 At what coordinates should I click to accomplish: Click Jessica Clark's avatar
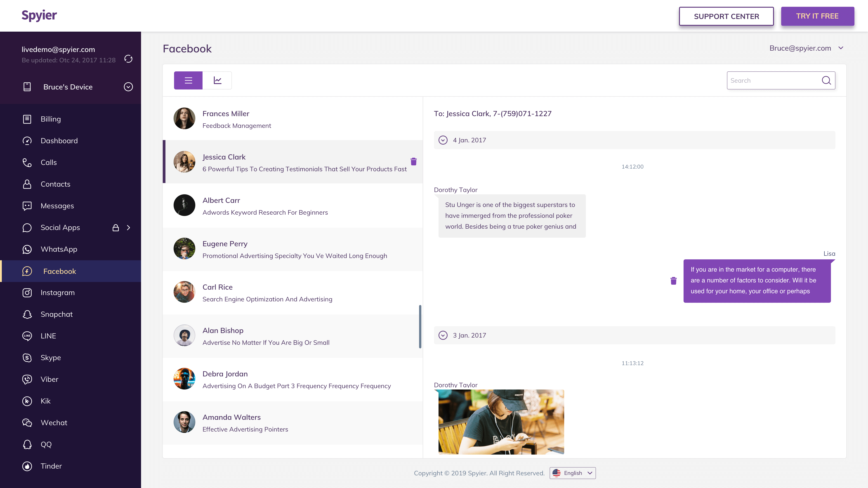tap(184, 162)
